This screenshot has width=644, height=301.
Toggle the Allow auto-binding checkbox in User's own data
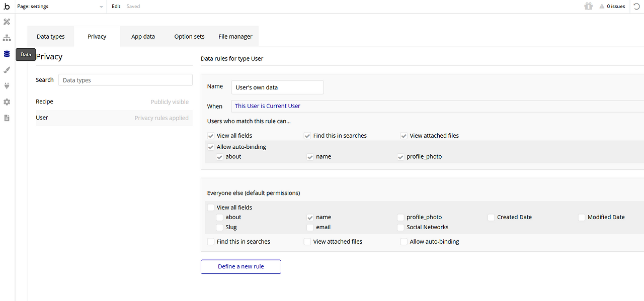click(x=211, y=147)
